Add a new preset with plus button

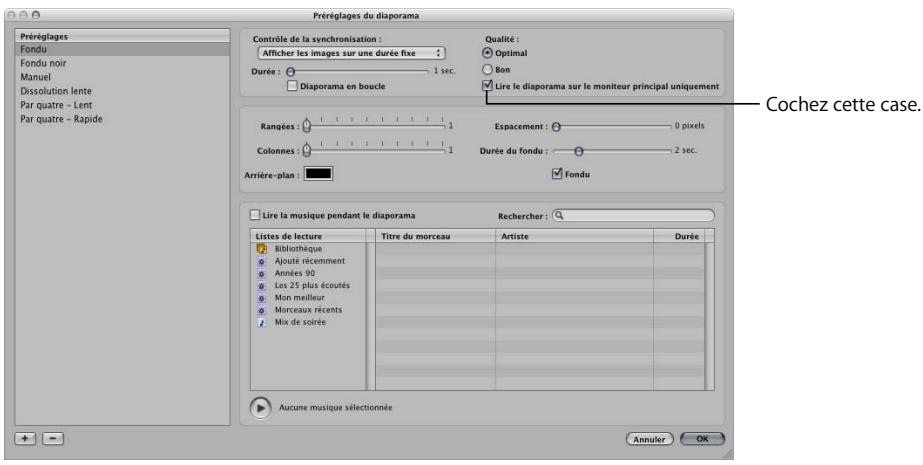click(x=25, y=439)
